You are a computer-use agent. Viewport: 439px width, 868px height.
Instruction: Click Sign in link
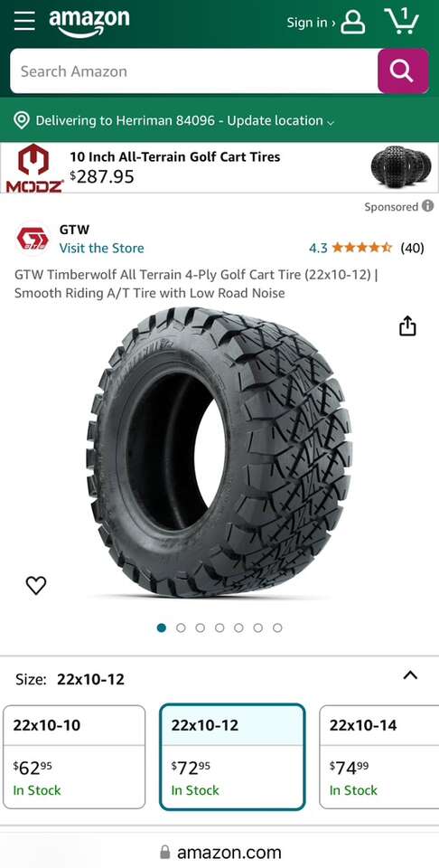(310, 23)
